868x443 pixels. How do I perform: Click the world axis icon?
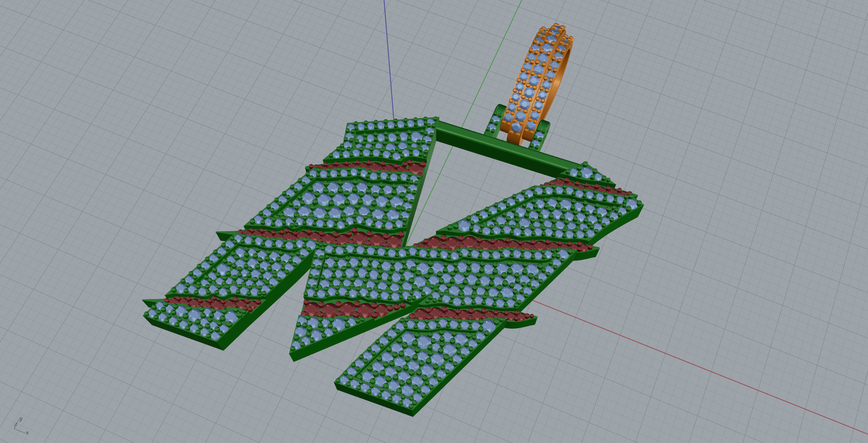[21, 426]
